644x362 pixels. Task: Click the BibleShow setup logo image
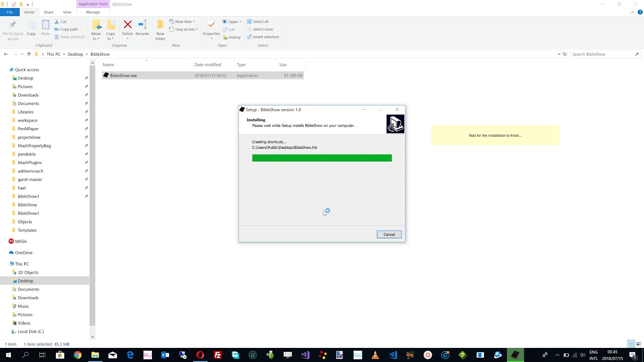pos(395,124)
